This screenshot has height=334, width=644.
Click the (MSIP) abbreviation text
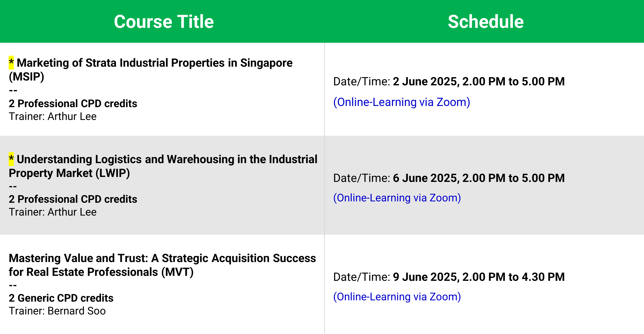coord(26,77)
